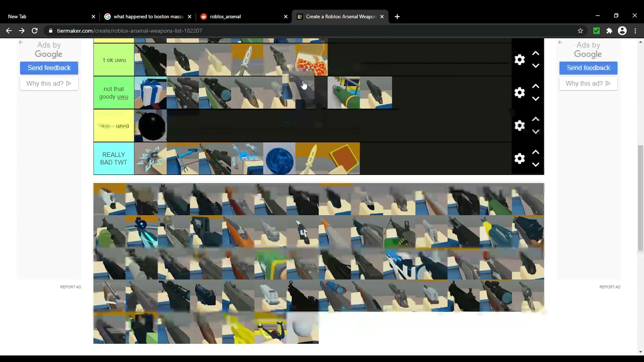Open 'Why this ad?' in the left ad
This screenshot has height=362, width=644.
click(x=49, y=83)
